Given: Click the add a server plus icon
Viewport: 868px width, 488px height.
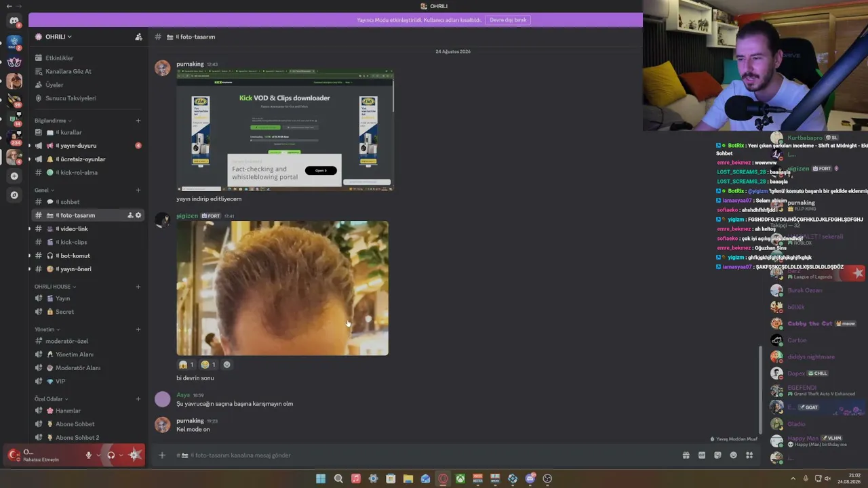Looking at the screenshot, I should tap(14, 176).
